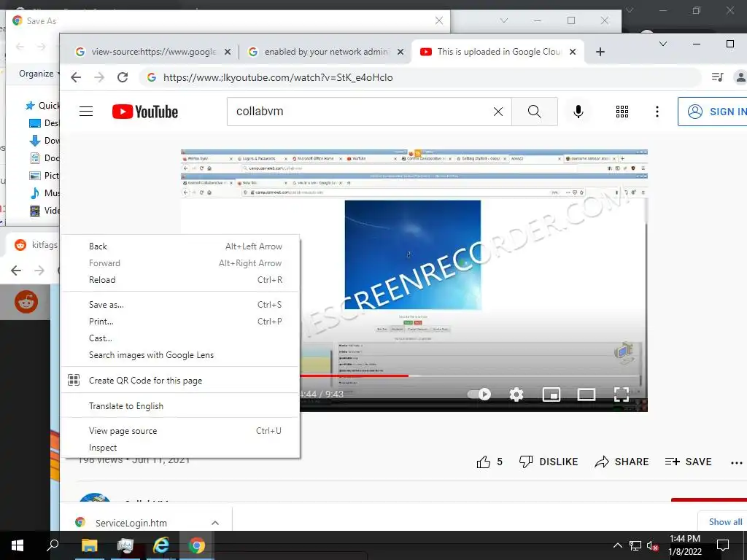Start voice search with microphone icon

tap(578, 112)
